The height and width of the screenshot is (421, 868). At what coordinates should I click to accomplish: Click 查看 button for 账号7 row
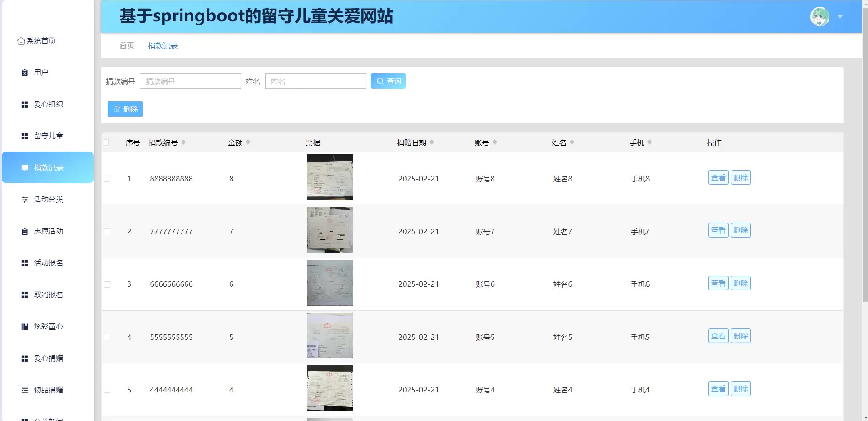tap(718, 230)
